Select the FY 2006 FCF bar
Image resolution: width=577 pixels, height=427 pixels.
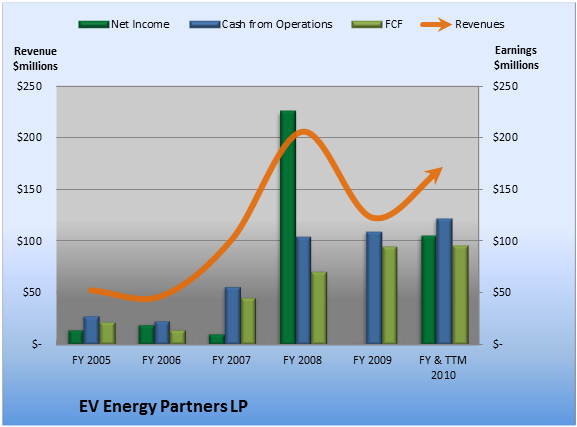pos(178,338)
